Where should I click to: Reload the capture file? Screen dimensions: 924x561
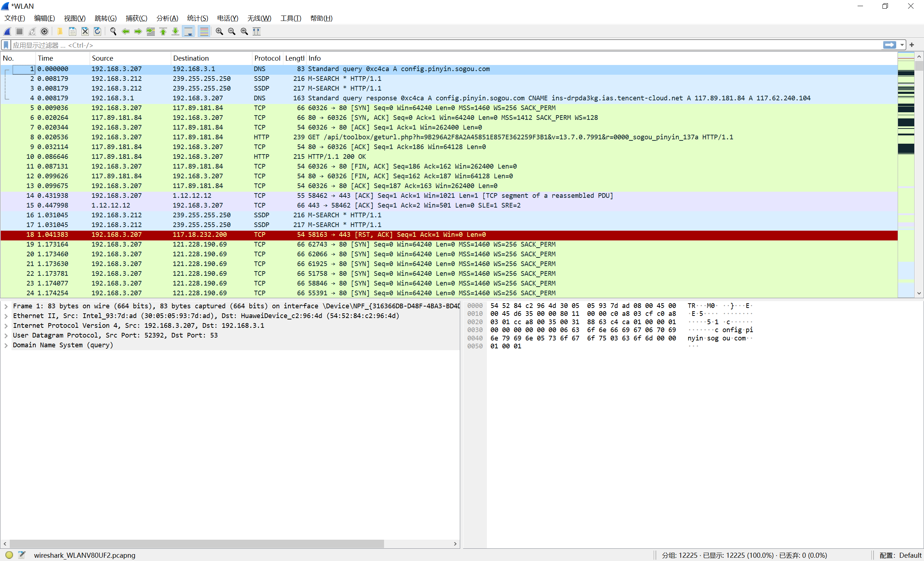coord(97,31)
